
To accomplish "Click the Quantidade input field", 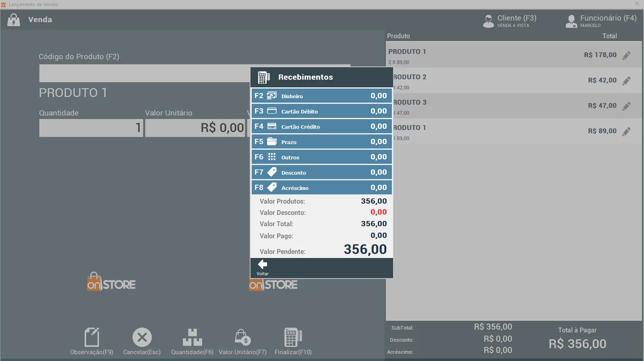I will coord(91,128).
